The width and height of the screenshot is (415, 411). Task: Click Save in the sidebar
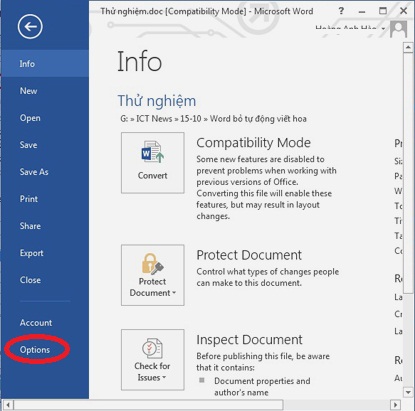point(45,145)
